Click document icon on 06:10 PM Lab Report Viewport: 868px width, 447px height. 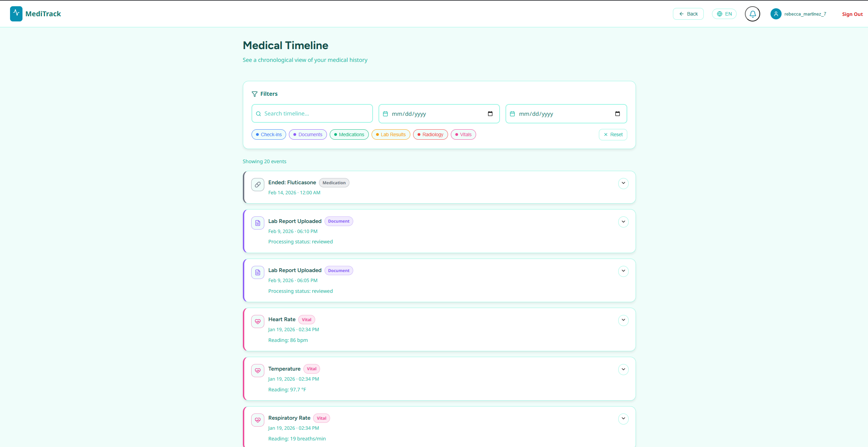pyautogui.click(x=258, y=223)
